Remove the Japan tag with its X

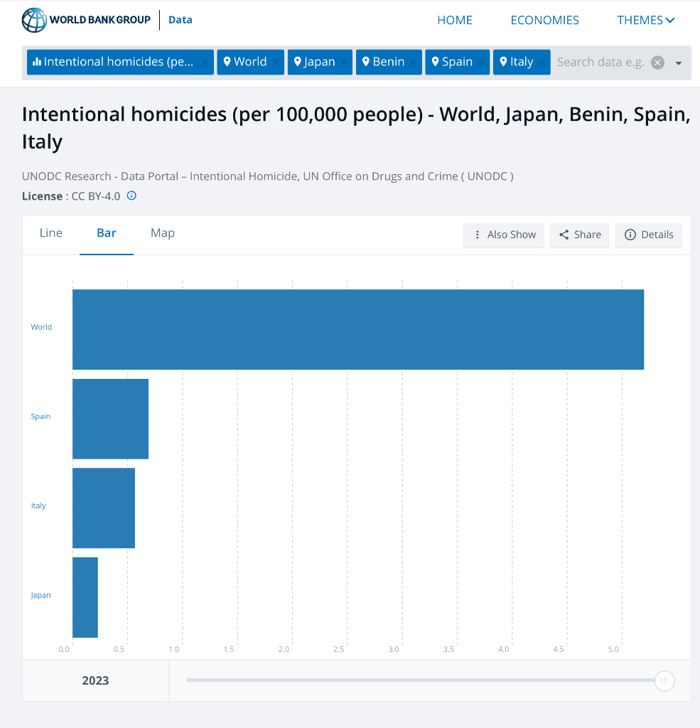[x=345, y=63]
